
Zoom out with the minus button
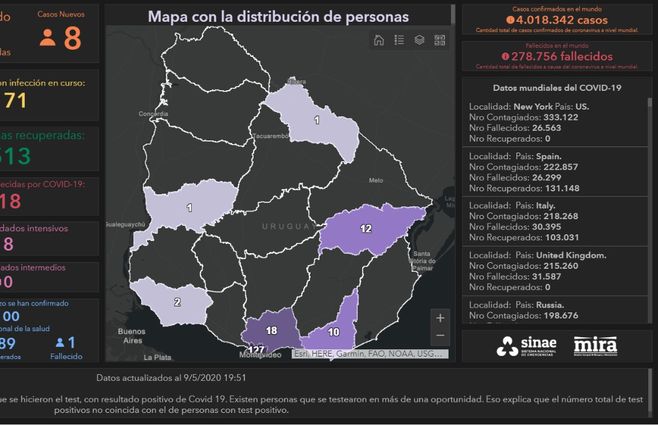441,336
